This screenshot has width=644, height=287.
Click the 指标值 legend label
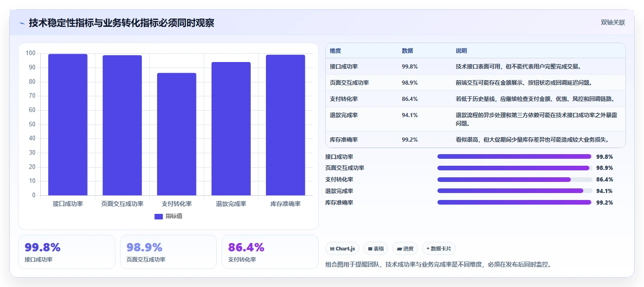pos(174,216)
